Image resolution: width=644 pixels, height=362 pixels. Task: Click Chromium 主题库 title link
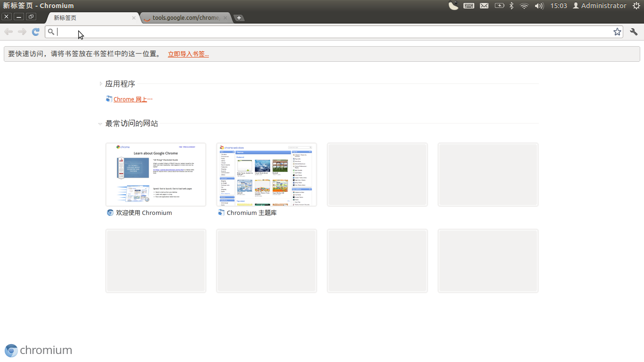coord(252,213)
